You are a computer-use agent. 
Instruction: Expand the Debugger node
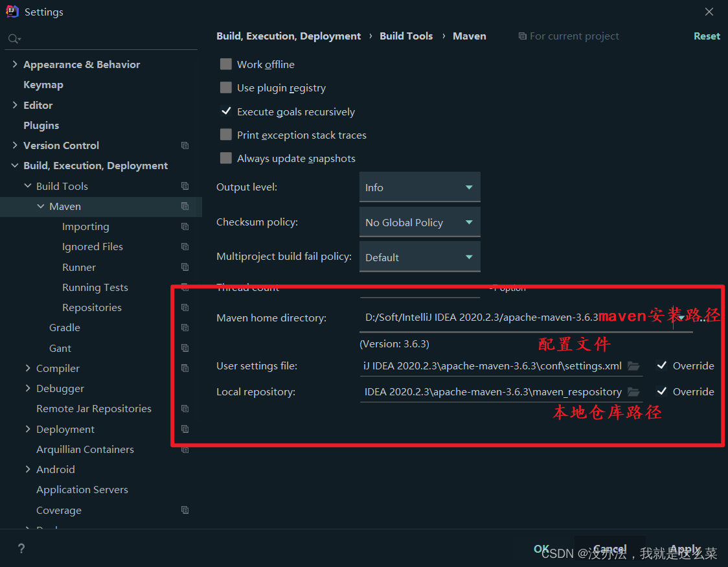[x=28, y=388]
